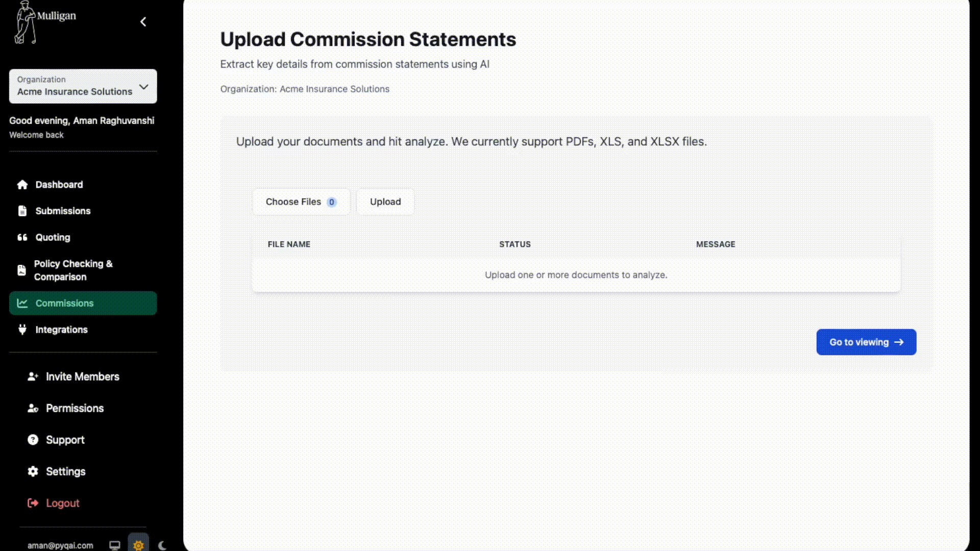Enable light theme with sun icon
The image size is (980, 551).
tap(138, 545)
